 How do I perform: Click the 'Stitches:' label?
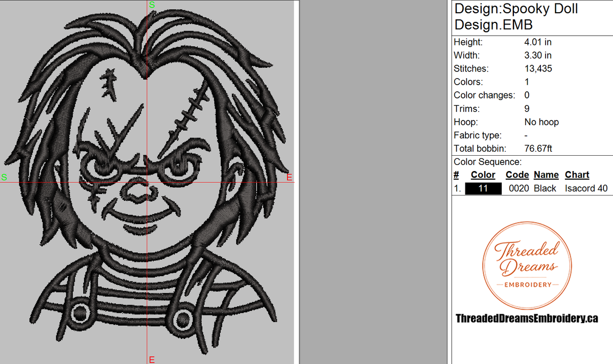pos(471,68)
